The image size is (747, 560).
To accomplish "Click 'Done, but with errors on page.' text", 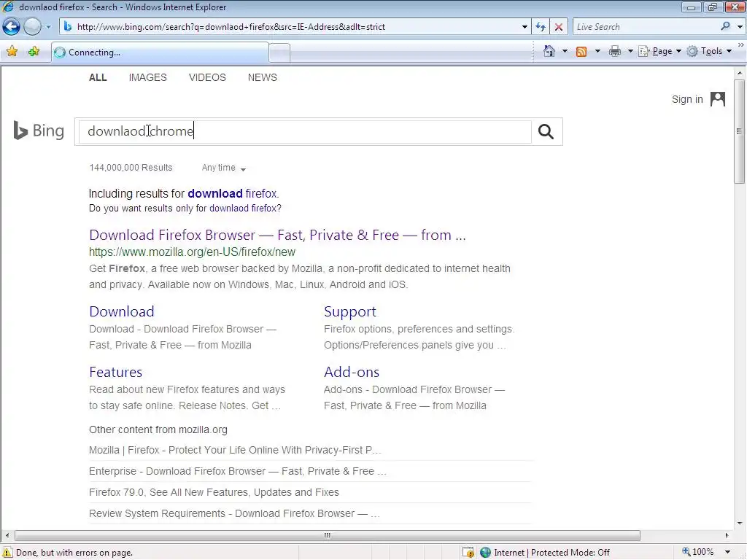I will (74, 553).
